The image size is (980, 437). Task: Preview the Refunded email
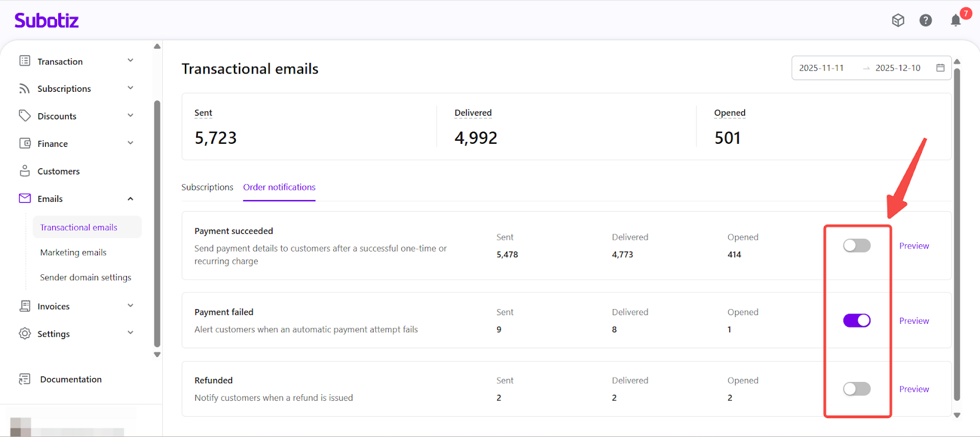click(914, 389)
